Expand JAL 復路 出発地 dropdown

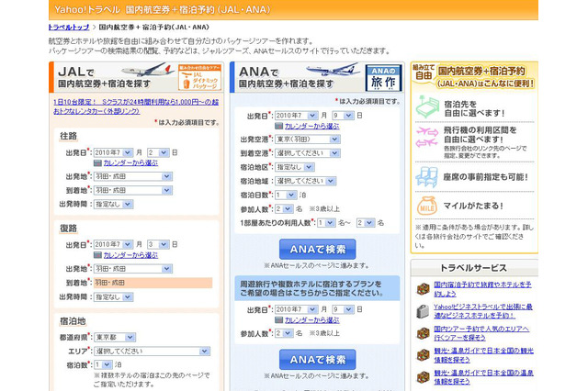[132, 269]
